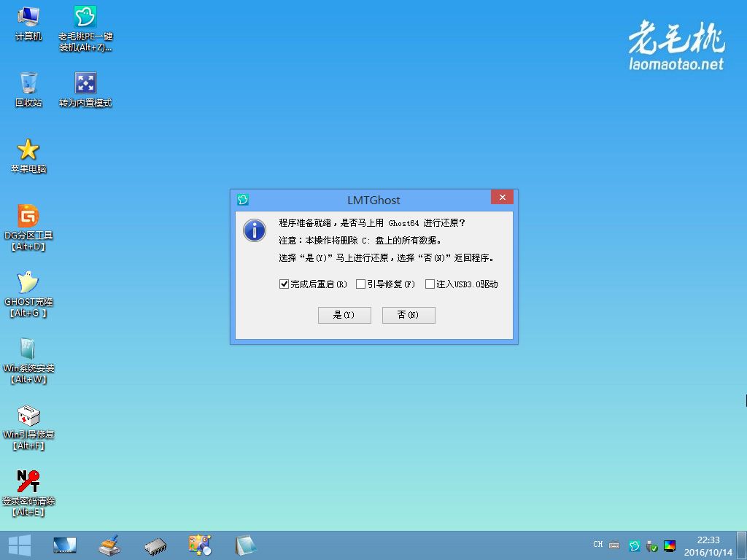Close the LMTGhost dialog window
Image resolution: width=747 pixels, height=560 pixels.
[501, 199]
